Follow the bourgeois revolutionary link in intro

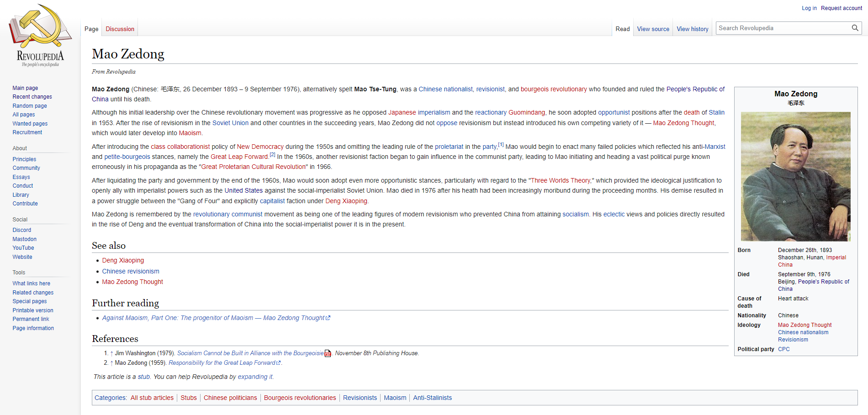click(554, 89)
